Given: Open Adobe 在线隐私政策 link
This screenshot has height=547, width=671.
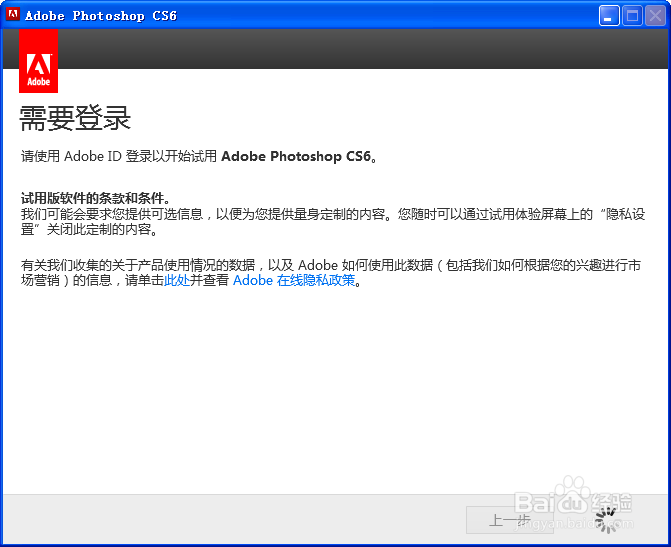Looking at the screenshot, I should click(294, 280).
